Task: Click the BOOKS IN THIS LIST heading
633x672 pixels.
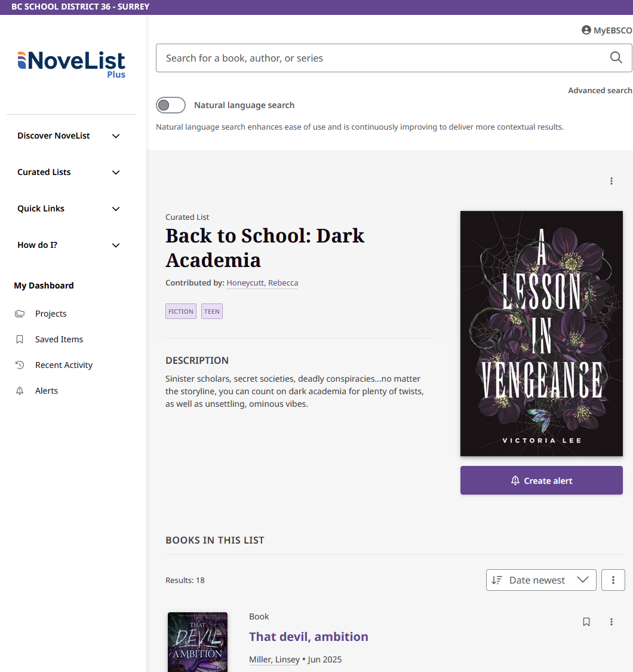Action: (215, 541)
